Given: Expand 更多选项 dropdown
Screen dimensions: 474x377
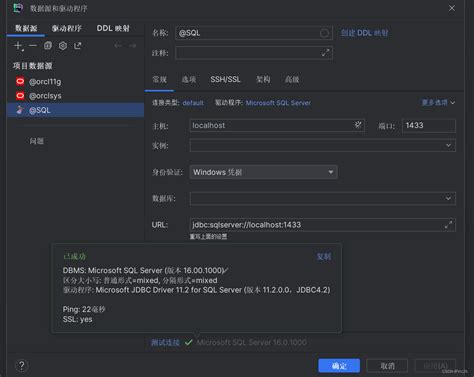Looking at the screenshot, I should coord(438,102).
